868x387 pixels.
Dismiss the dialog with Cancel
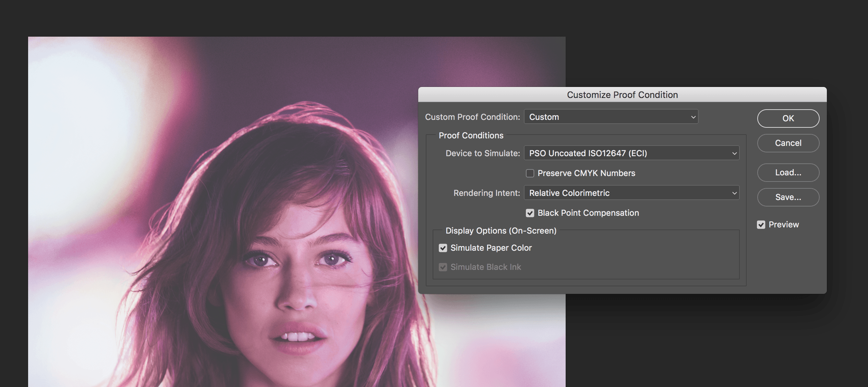(788, 143)
